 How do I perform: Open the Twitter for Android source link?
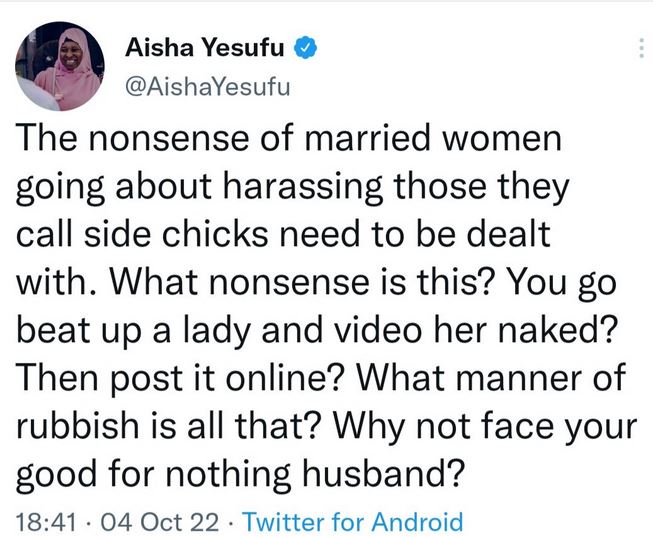[x=353, y=522]
